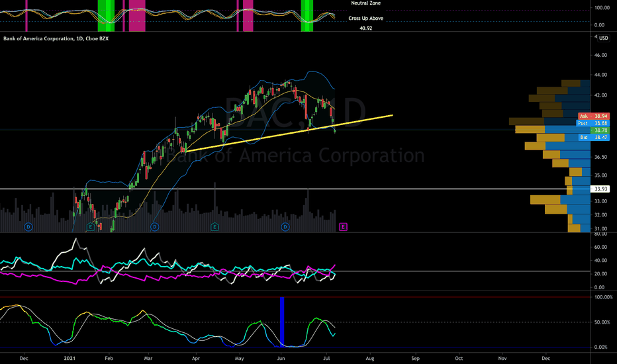Select the Ask 38.94 price label
617x364 pixels.
tap(593, 116)
